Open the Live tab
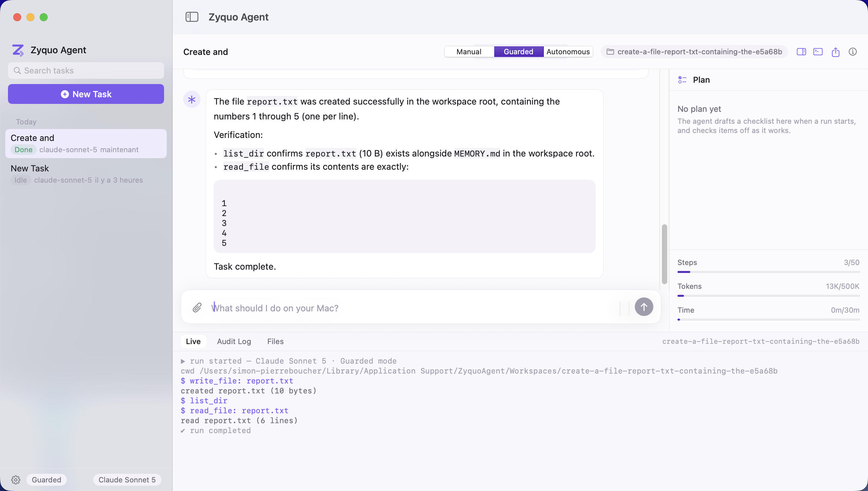The width and height of the screenshot is (868, 491). click(x=193, y=341)
